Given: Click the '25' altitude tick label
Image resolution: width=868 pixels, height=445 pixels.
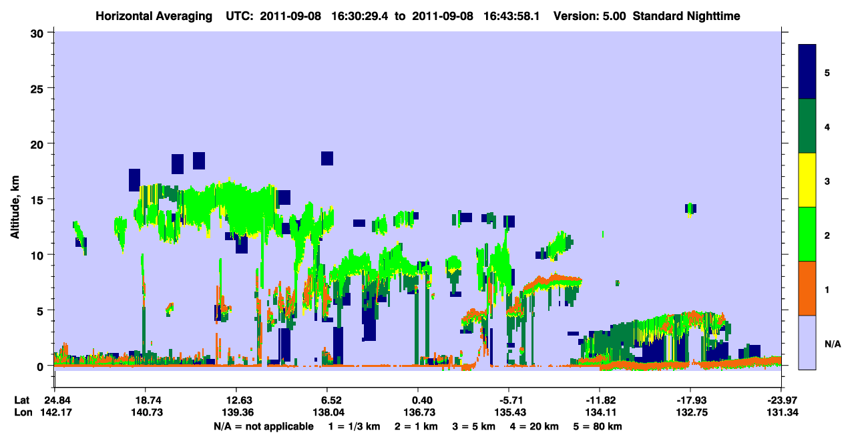Looking at the screenshot, I should 39,88.
